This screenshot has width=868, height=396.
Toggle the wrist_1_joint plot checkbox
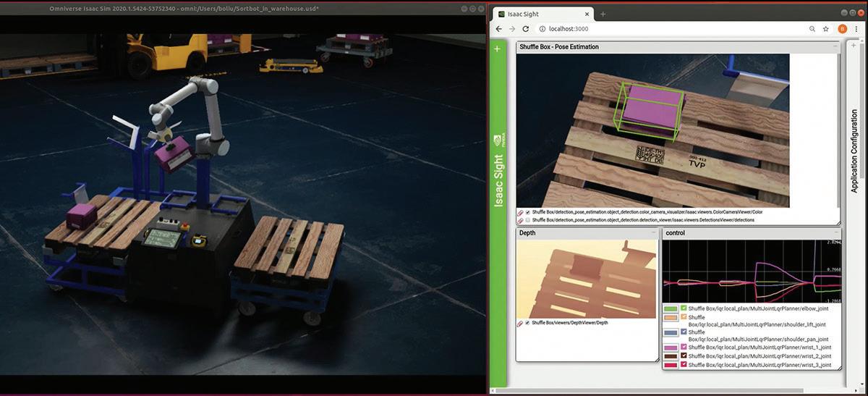point(684,348)
